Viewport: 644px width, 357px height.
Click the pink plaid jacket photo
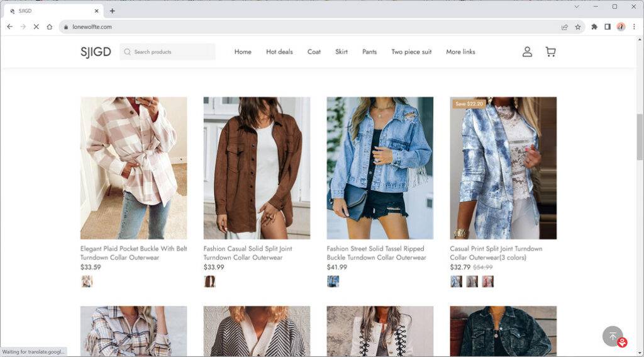pyautogui.click(x=133, y=168)
